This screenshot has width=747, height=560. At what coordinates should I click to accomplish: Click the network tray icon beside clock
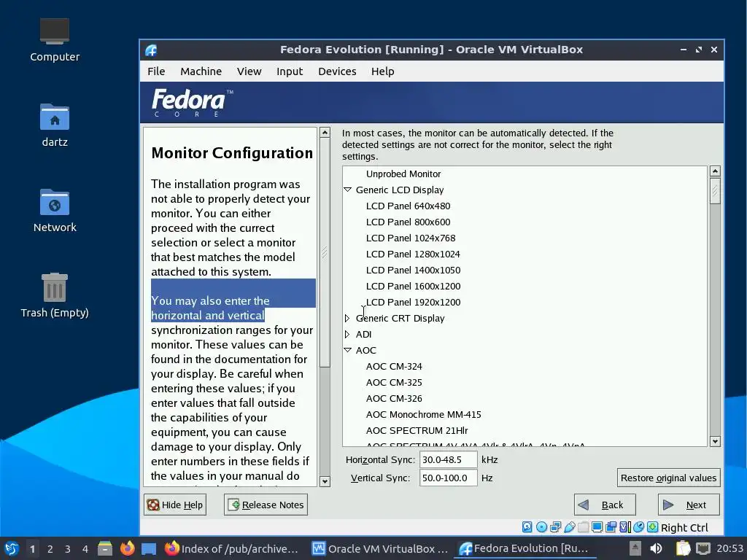tap(703, 548)
